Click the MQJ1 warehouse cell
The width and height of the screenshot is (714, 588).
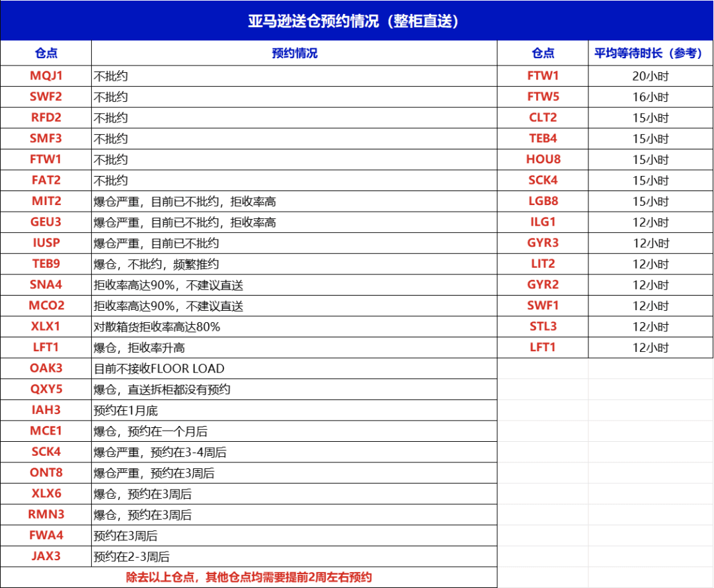(46, 76)
